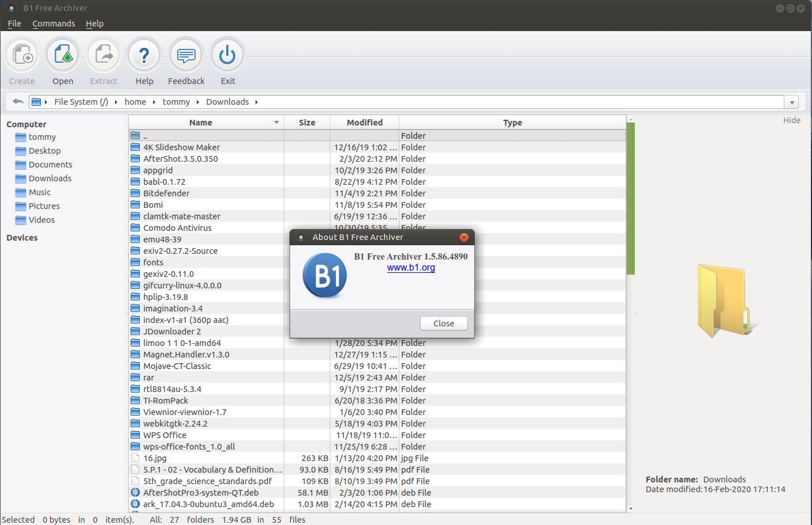Viewport: 812px width, 525px height.
Task: Select the tommy folder icon in sidebar
Action: point(21,137)
